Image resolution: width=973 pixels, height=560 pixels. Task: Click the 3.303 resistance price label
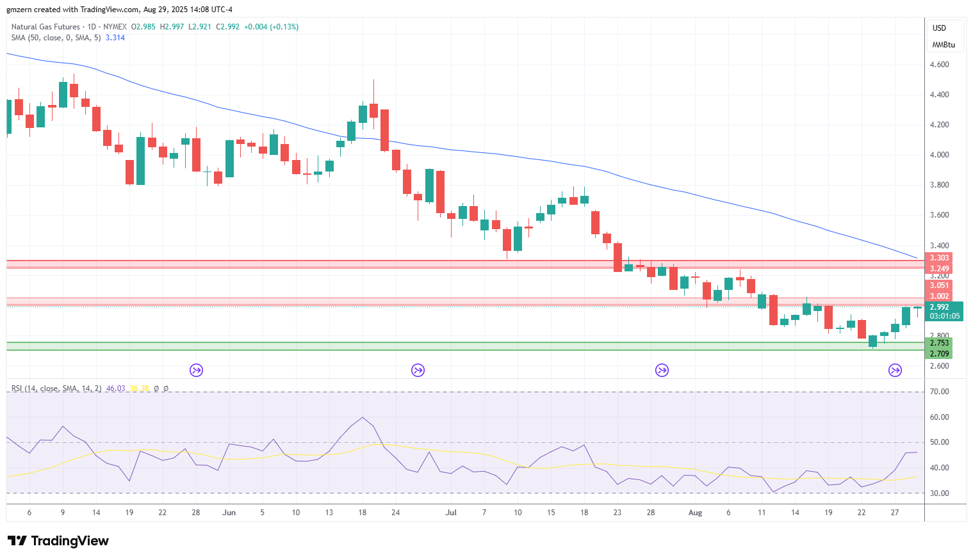coord(939,258)
